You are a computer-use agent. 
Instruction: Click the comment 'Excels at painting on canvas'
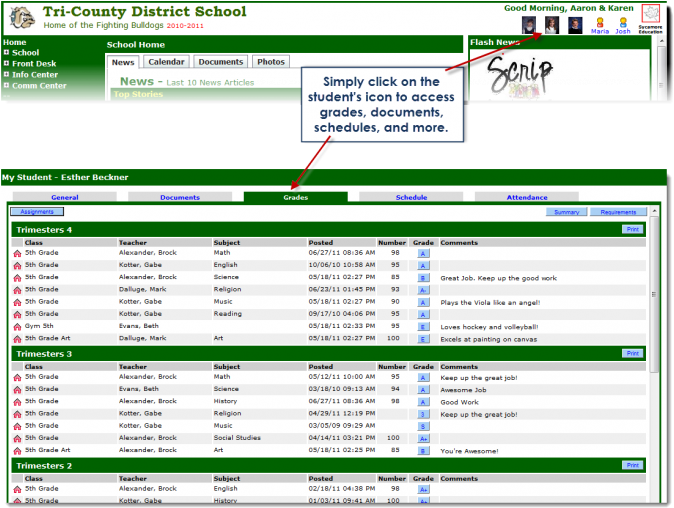pyautogui.click(x=488, y=340)
